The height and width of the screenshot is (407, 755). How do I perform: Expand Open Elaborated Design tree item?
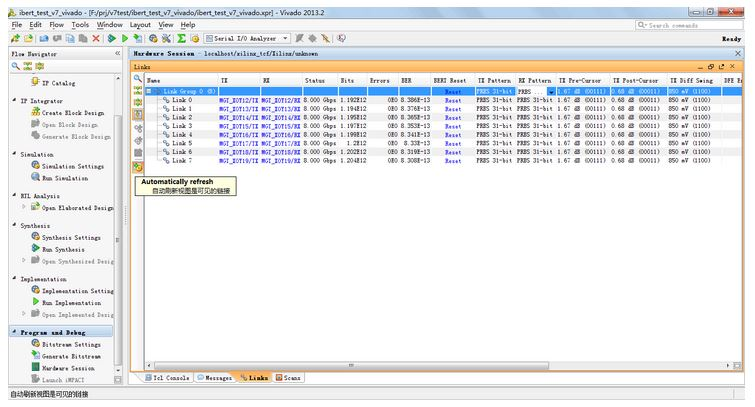[25, 208]
